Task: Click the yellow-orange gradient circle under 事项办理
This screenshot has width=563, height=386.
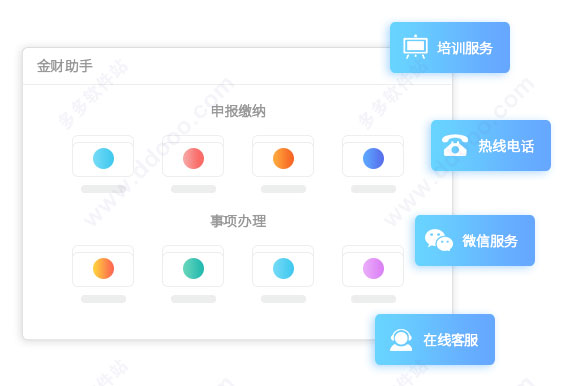Action: click(x=103, y=268)
